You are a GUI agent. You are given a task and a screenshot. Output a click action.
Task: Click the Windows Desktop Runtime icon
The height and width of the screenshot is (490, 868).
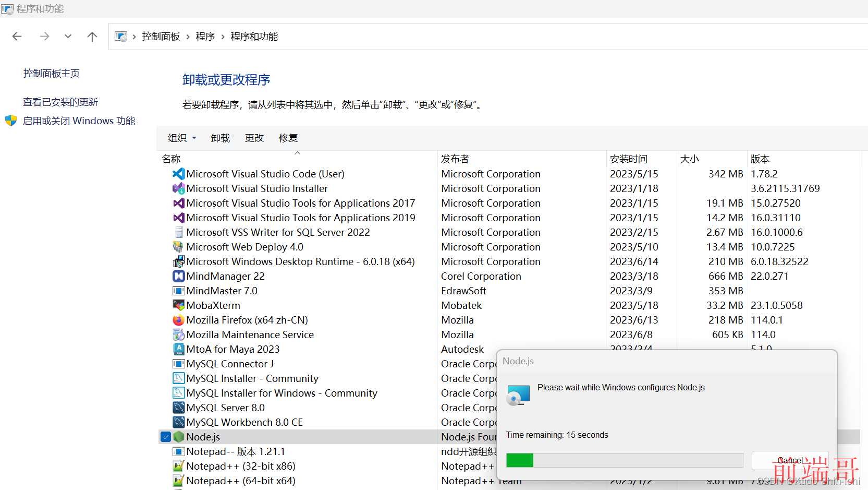click(x=179, y=261)
